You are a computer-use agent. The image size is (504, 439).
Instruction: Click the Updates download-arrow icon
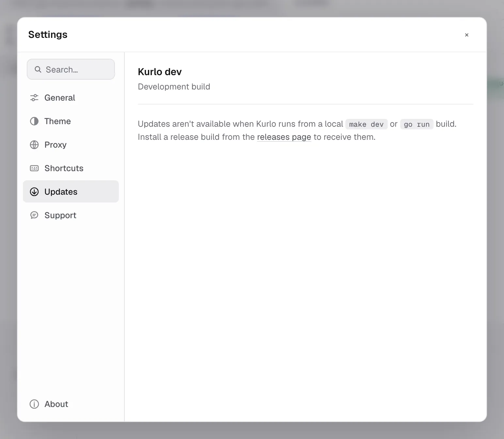tap(34, 192)
